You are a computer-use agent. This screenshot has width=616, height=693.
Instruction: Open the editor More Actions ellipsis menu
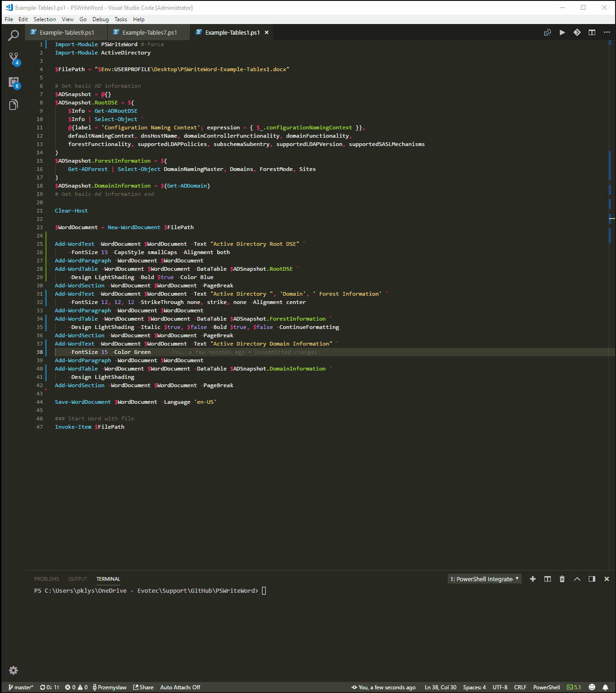[606, 32]
